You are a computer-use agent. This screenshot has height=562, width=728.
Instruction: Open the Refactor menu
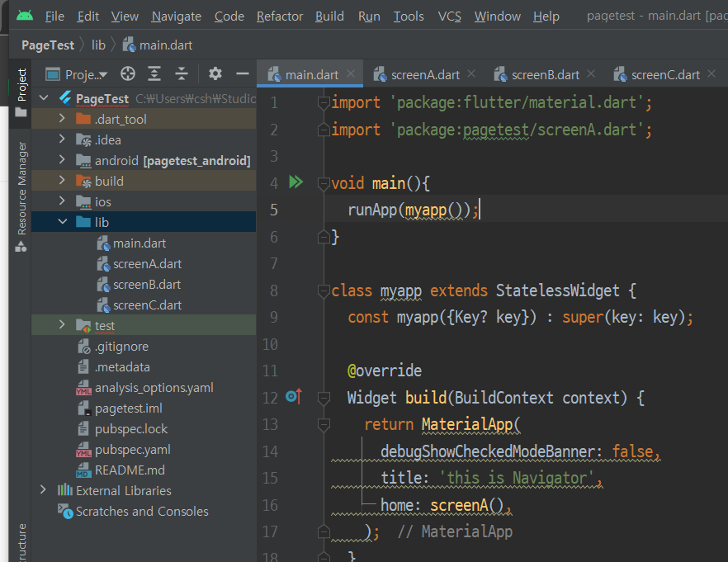click(x=280, y=17)
